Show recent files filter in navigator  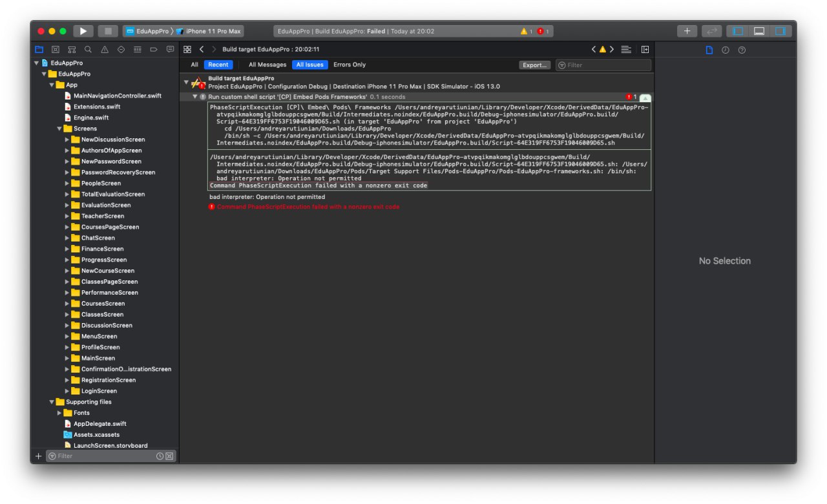[160, 456]
